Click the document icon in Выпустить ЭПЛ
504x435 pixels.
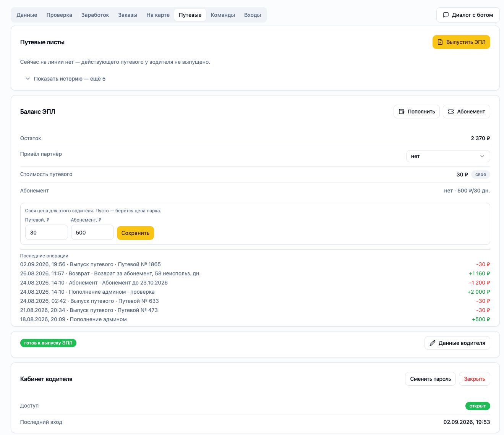click(440, 42)
